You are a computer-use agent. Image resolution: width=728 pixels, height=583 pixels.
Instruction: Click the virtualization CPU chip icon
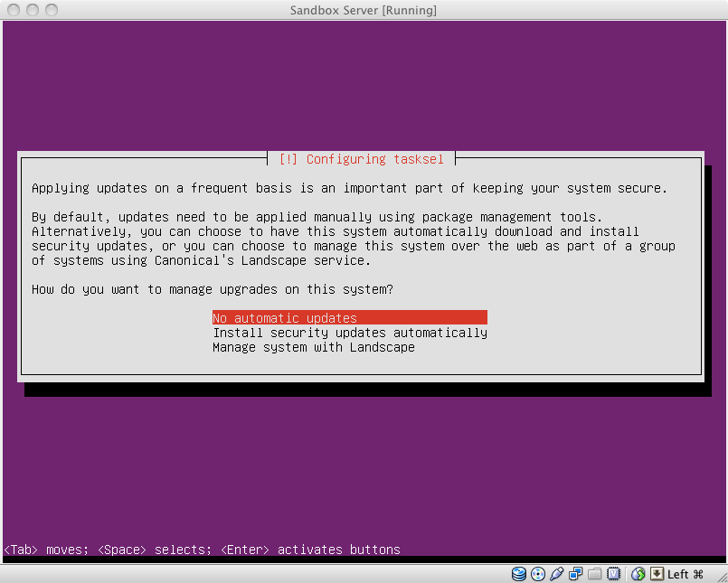(614, 574)
